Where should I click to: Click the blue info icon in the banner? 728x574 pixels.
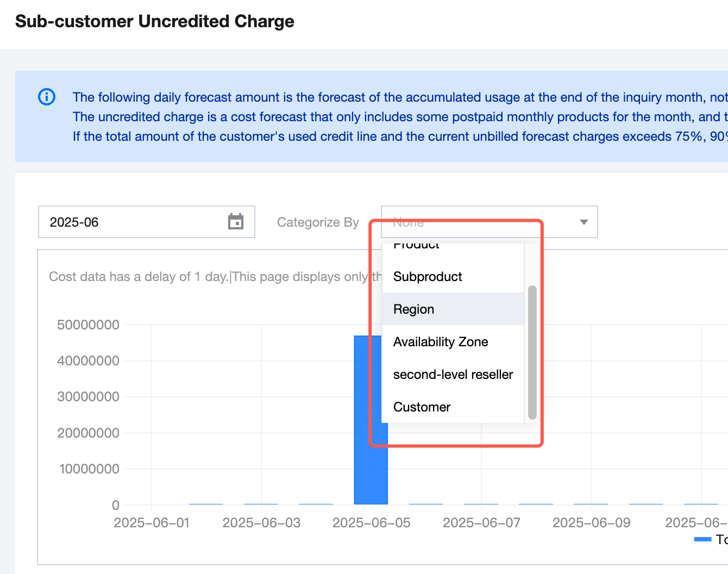(47, 97)
